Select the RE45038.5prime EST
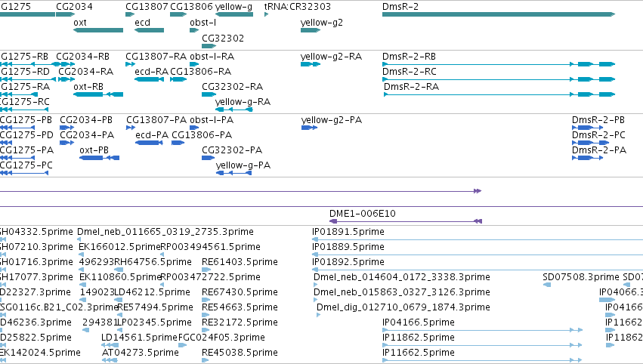643x364 pixels. [206, 360]
